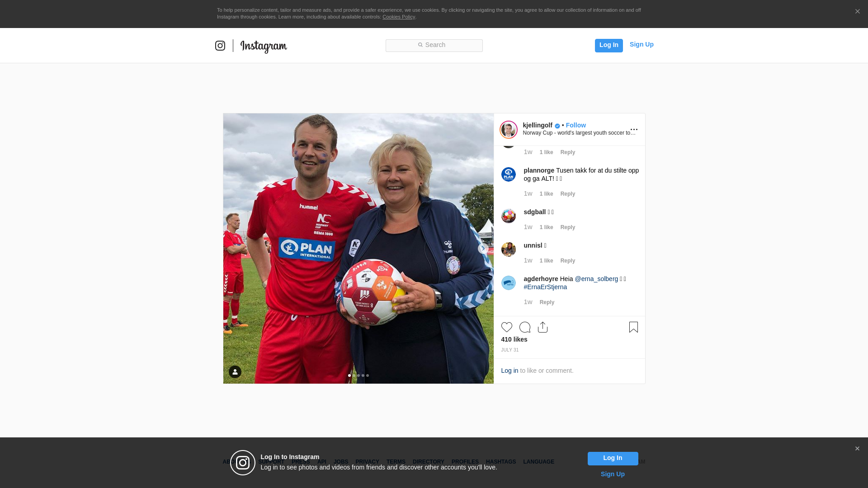Image resolution: width=868 pixels, height=488 pixels.
Task: Click the Search input field
Action: coord(434,46)
